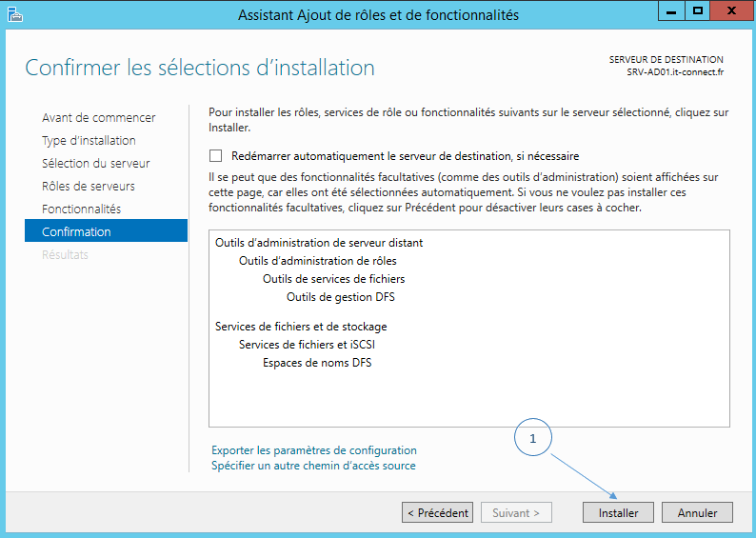Navigate to Rôles de serveurs step
The width and height of the screenshot is (756, 538).
89,187
